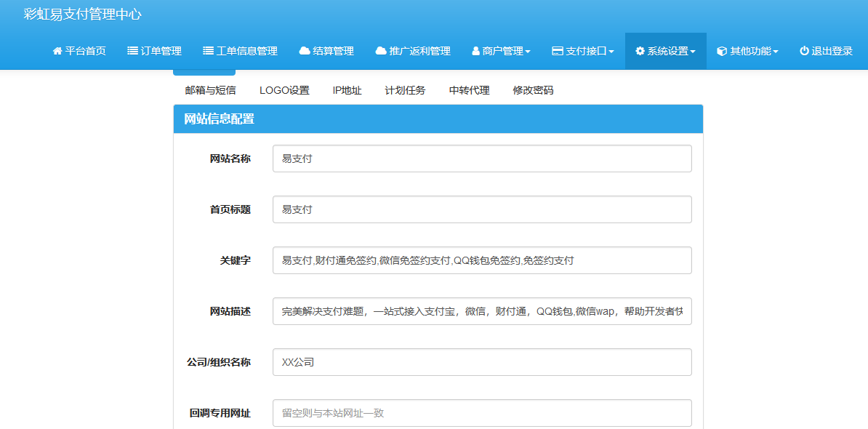The height and width of the screenshot is (429, 868).
Task: Click the 网站名称 input field
Action: click(481, 158)
